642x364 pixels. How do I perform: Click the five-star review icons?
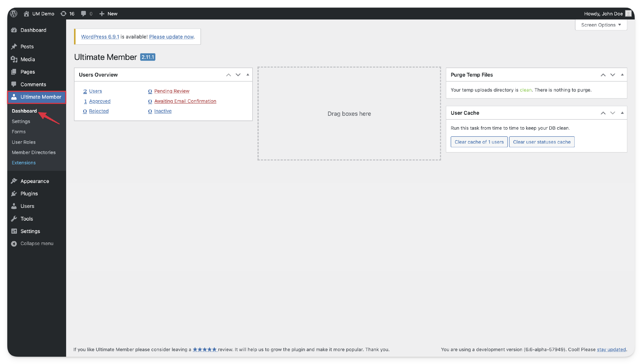click(x=205, y=349)
